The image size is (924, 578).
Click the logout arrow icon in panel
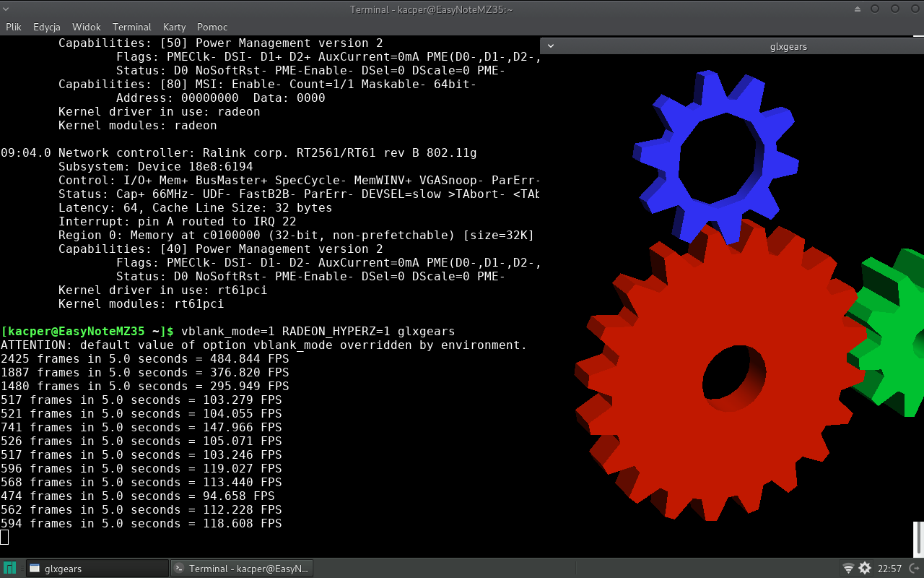(x=913, y=569)
